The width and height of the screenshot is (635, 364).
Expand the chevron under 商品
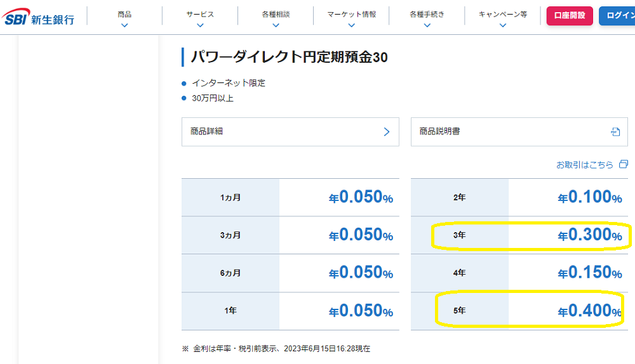point(124,25)
